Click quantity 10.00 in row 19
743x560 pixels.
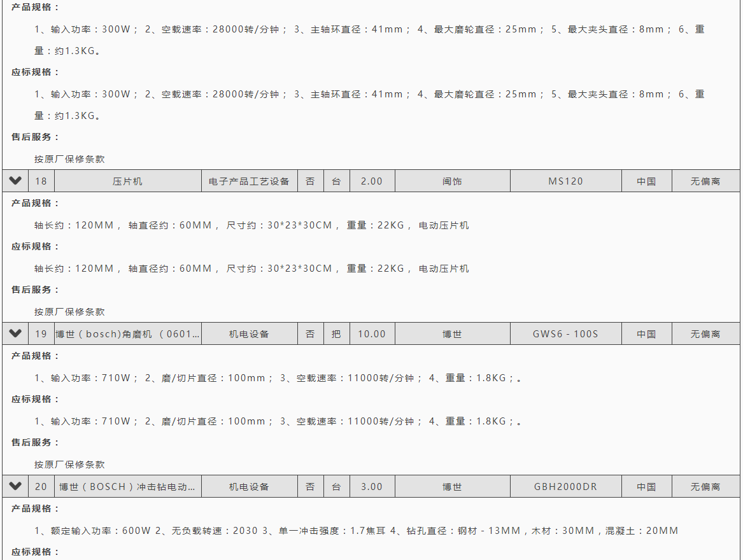pos(372,334)
